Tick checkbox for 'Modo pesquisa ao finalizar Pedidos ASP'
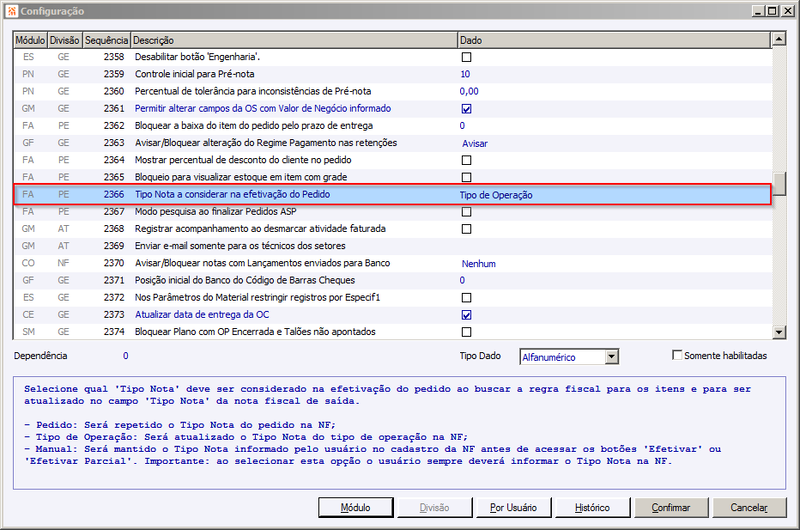The image size is (800, 530). click(x=466, y=212)
